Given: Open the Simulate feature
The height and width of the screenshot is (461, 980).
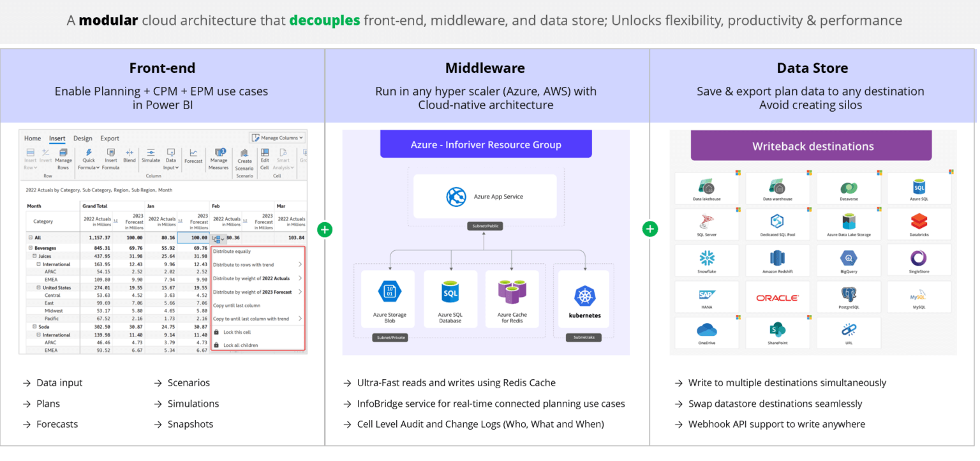Looking at the screenshot, I should coord(151,155).
